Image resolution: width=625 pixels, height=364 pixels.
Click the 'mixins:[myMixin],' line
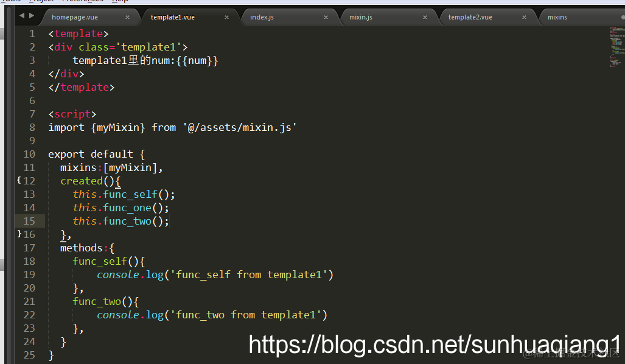[x=111, y=168]
